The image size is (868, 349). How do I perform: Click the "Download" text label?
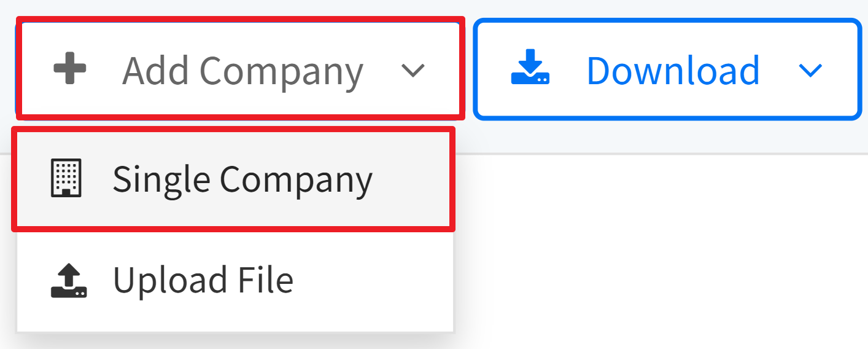[x=673, y=69]
